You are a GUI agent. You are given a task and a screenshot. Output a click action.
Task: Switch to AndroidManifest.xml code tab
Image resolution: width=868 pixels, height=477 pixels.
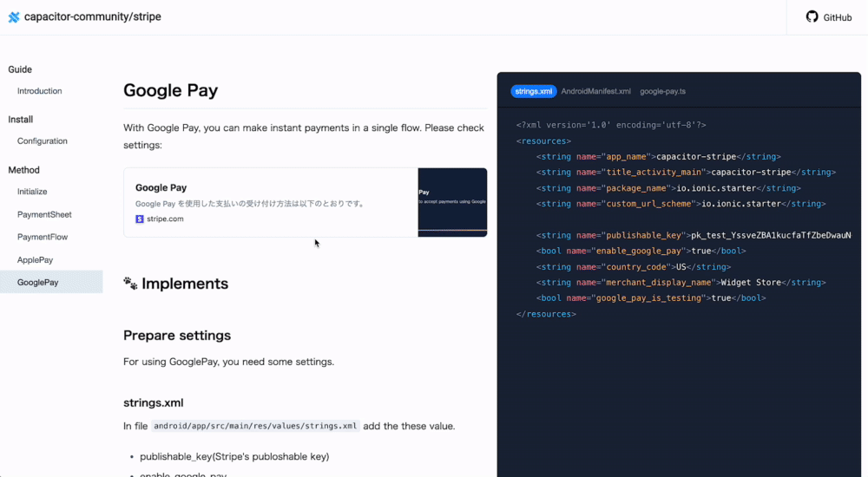click(x=595, y=91)
